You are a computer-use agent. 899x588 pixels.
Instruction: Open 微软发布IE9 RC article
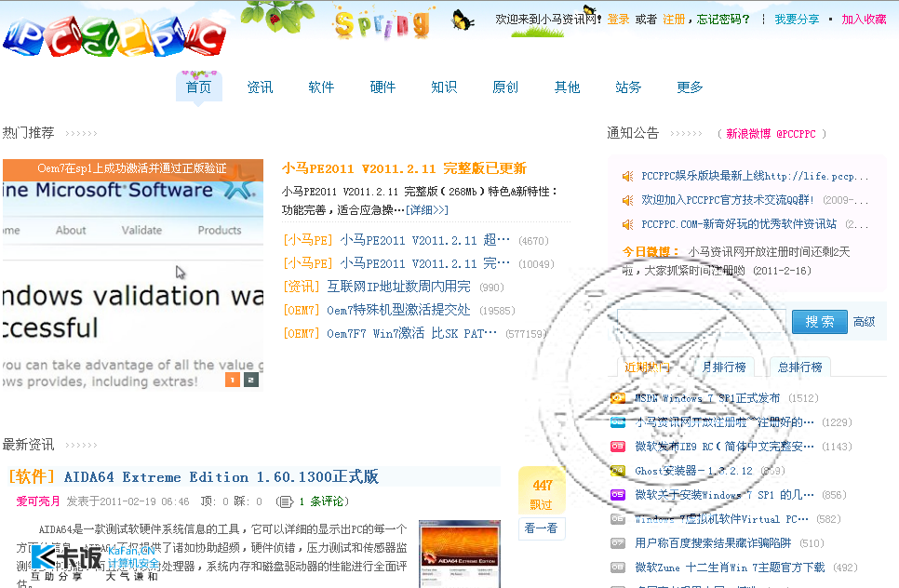[x=725, y=446]
